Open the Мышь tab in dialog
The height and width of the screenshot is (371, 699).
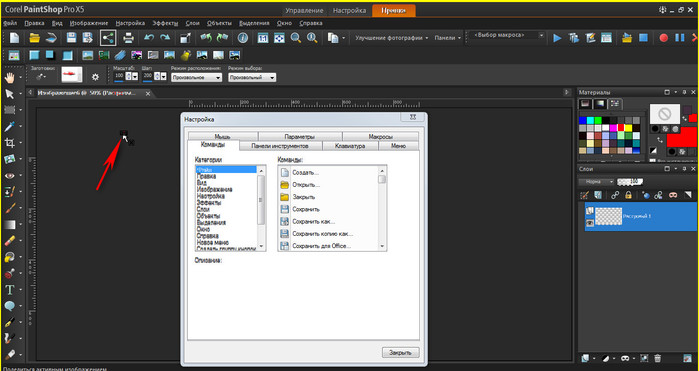[x=222, y=136]
